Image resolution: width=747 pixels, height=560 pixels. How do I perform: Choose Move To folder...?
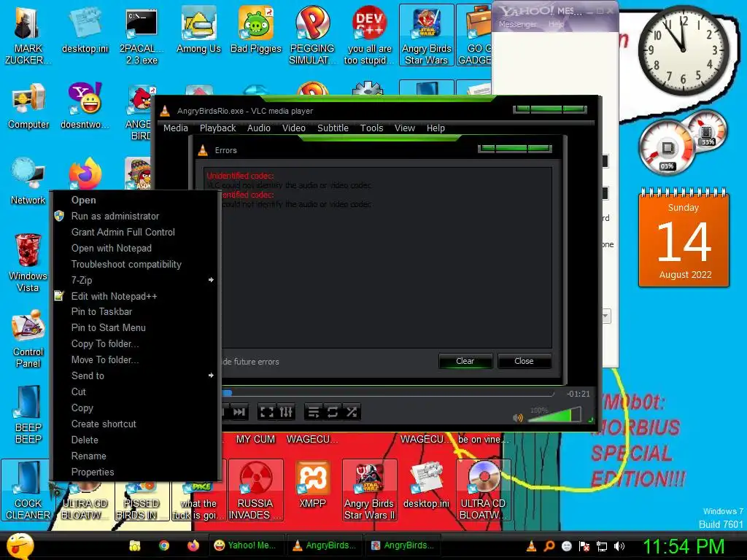pyautogui.click(x=135, y=359)
